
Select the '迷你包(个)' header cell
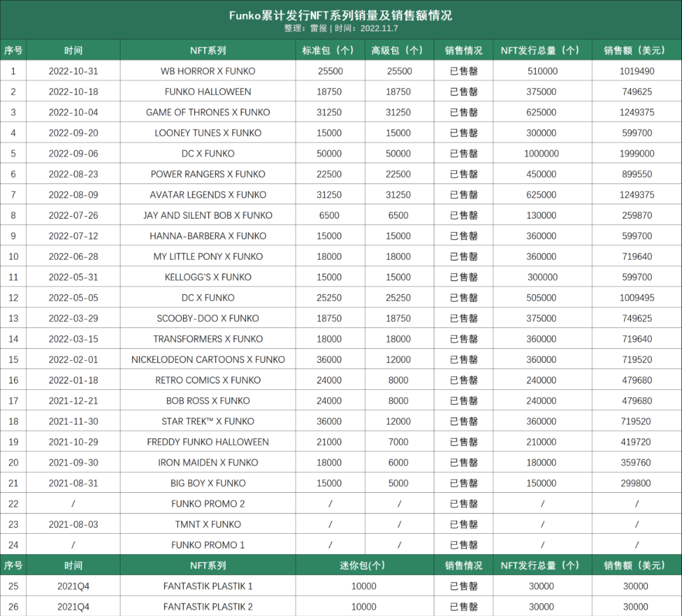pyautogui.click(x=364, y=565)
